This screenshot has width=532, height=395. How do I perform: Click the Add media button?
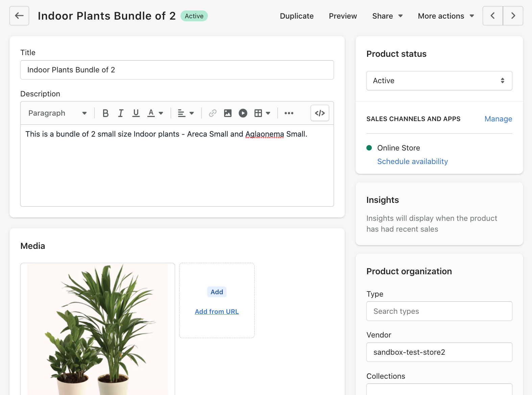[217, 292]
